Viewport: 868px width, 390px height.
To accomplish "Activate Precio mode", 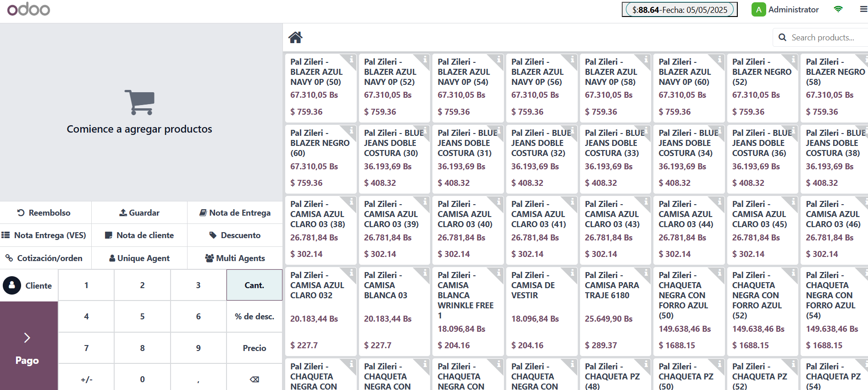I will click(254, 348).
